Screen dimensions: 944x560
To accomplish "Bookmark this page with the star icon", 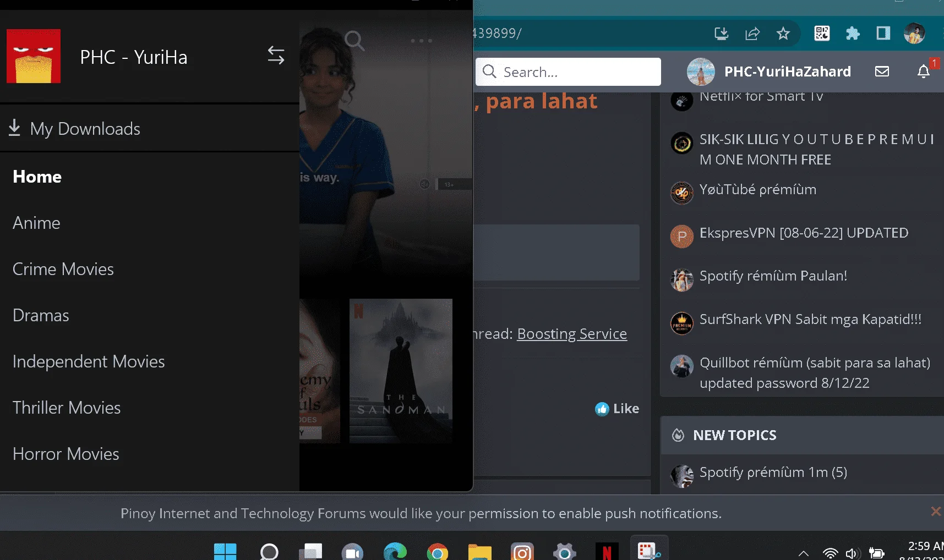I will tap(783, 34).
